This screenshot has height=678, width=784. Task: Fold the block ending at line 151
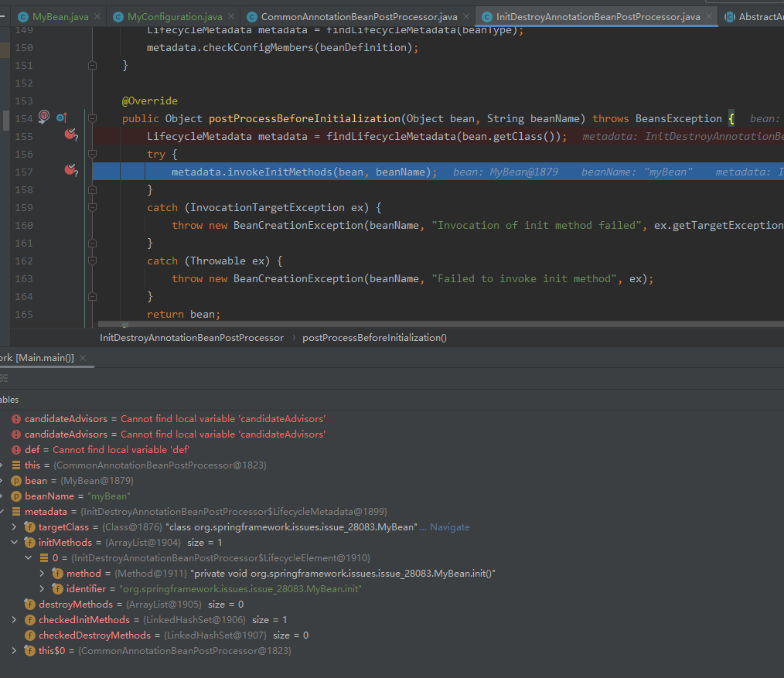[92, 66]
